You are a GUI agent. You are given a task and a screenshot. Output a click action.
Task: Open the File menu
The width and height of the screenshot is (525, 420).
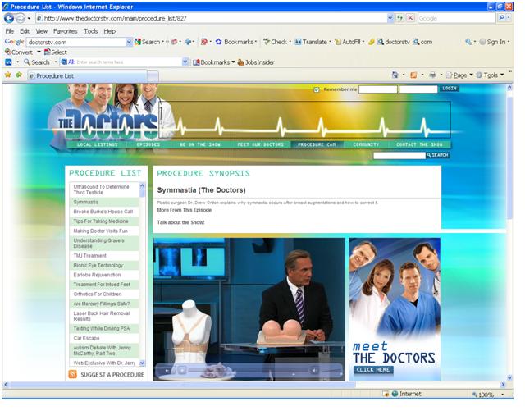click(9, 31)
